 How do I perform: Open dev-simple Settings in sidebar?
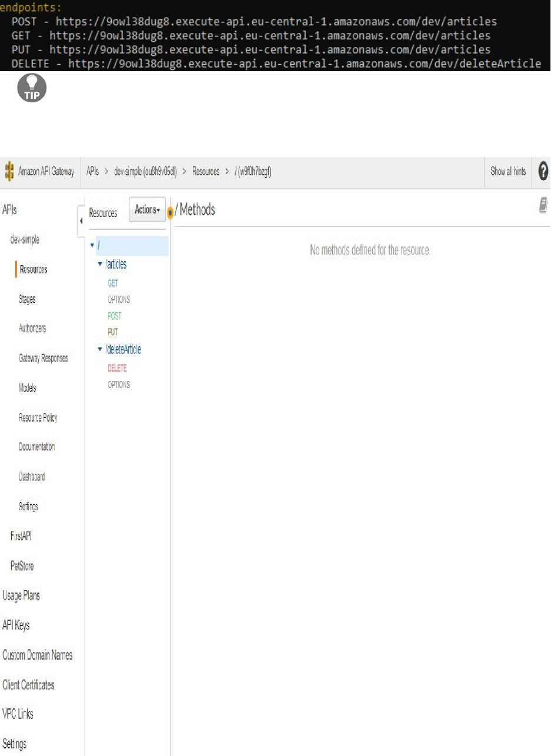[28, 506]
